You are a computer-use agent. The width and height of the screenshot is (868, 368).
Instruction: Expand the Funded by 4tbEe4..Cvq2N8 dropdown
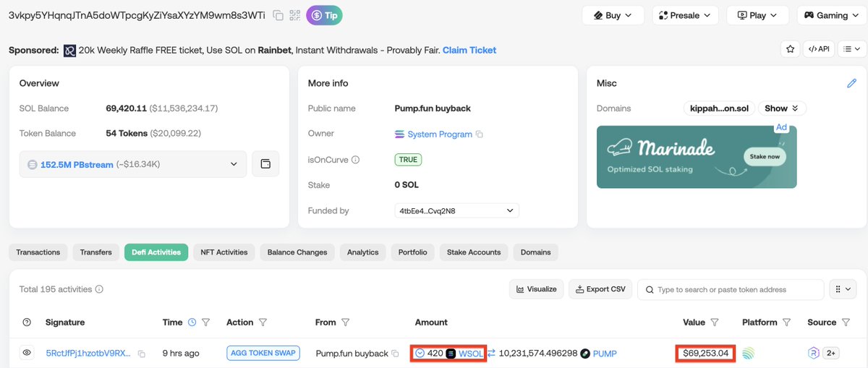pos(456,210)
